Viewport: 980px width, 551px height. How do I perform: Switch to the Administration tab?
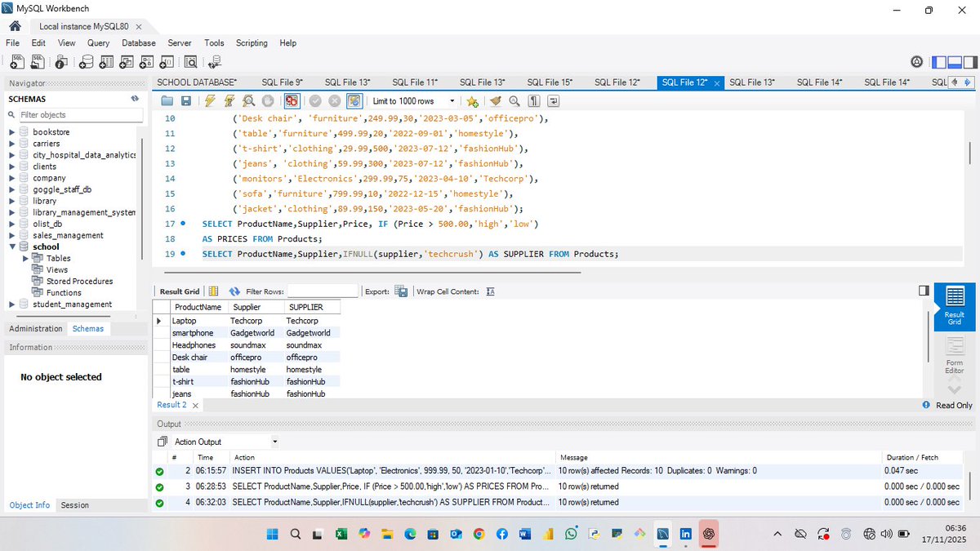[35, 329]
